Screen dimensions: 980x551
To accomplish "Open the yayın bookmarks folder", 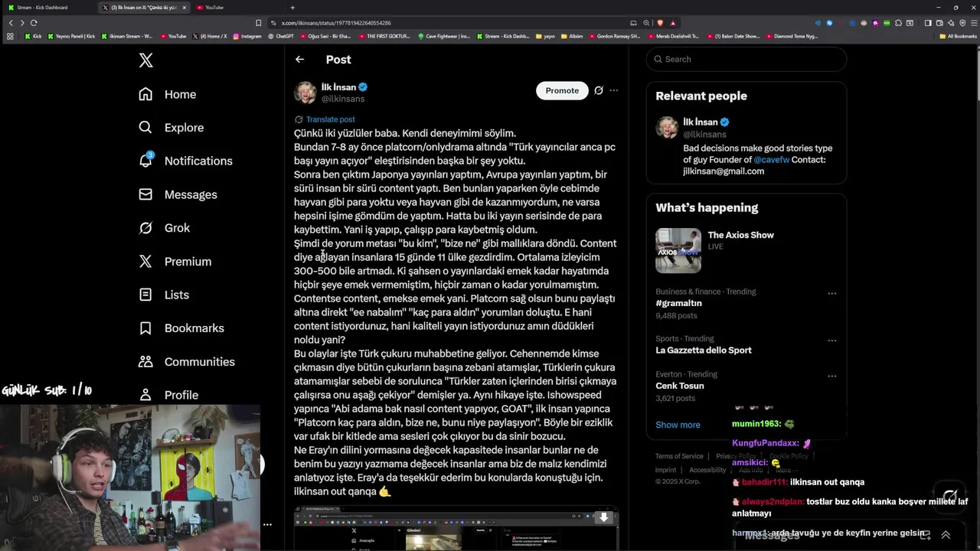I will coord(544,36).
